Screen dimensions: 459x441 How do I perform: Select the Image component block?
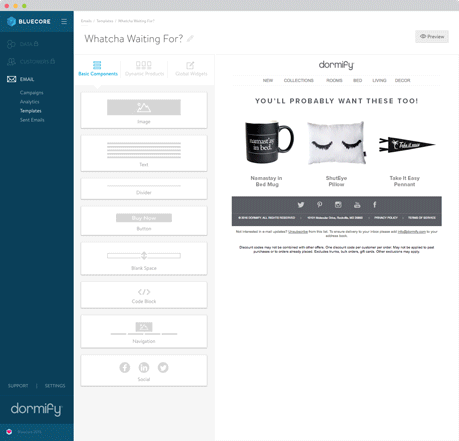coord(144,111)
